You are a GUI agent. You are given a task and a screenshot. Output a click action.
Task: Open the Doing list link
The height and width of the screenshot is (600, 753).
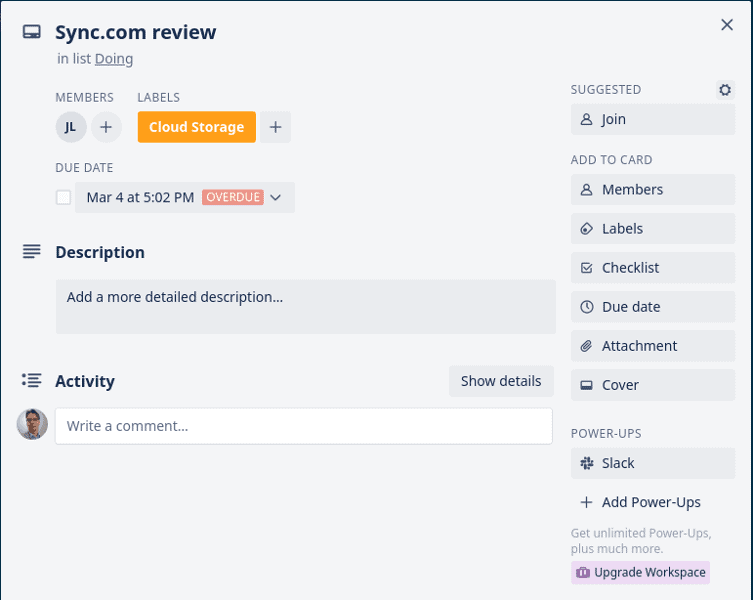click(114, 59)
